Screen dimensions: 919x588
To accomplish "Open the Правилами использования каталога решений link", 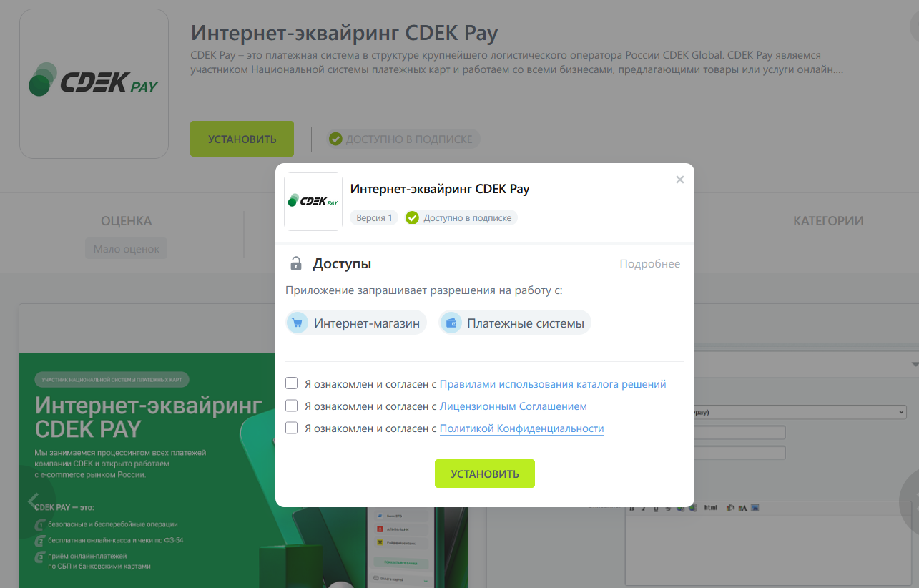I will (552, 384).
